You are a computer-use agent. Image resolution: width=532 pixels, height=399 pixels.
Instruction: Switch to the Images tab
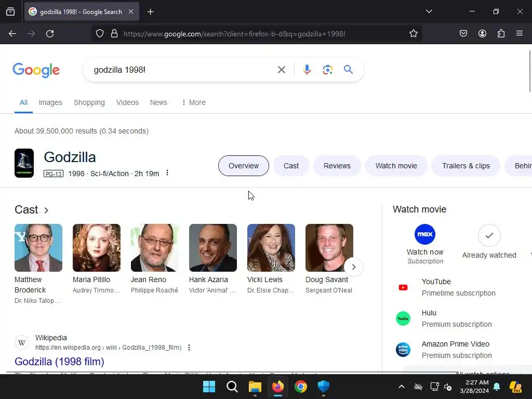(x=50, y=102)
